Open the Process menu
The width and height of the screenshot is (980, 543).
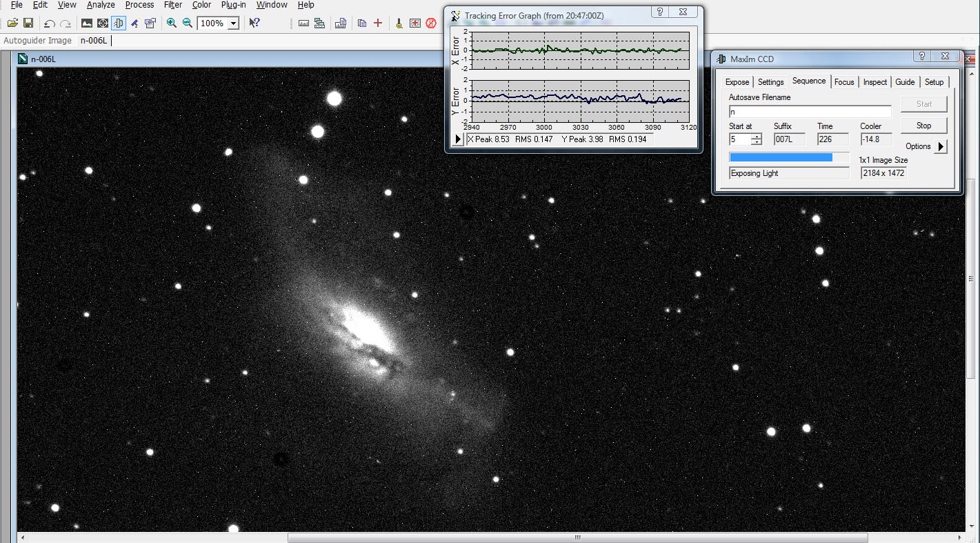coord(139,5)
